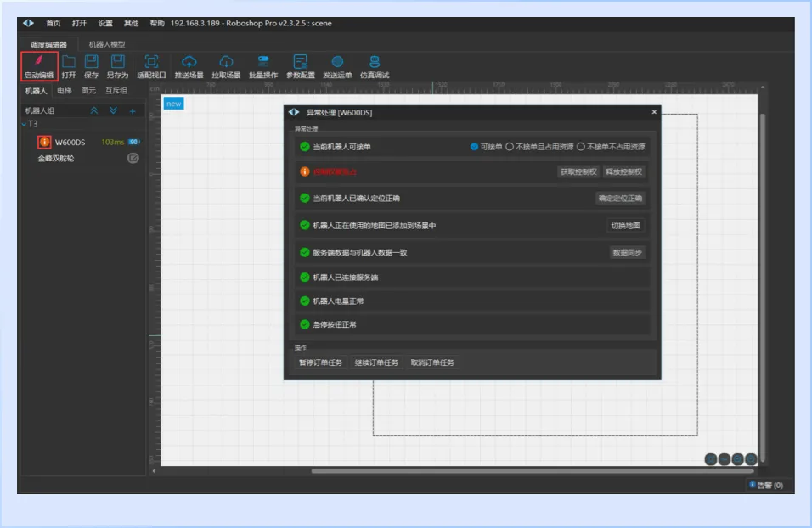The image size is (812, 528).
Task: Click the 金峰双舵轮 robot model label
Action: 56,159
